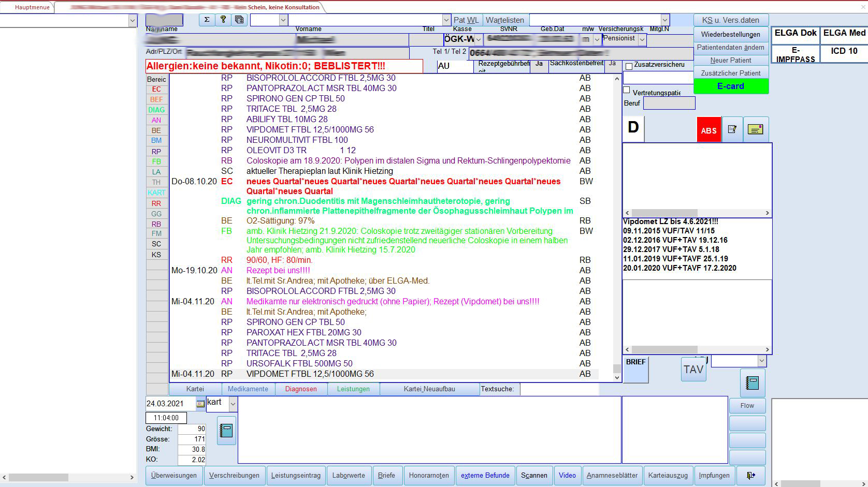
Task: Click the Wiederbestellungen button
Action: (x=731, y=34)
